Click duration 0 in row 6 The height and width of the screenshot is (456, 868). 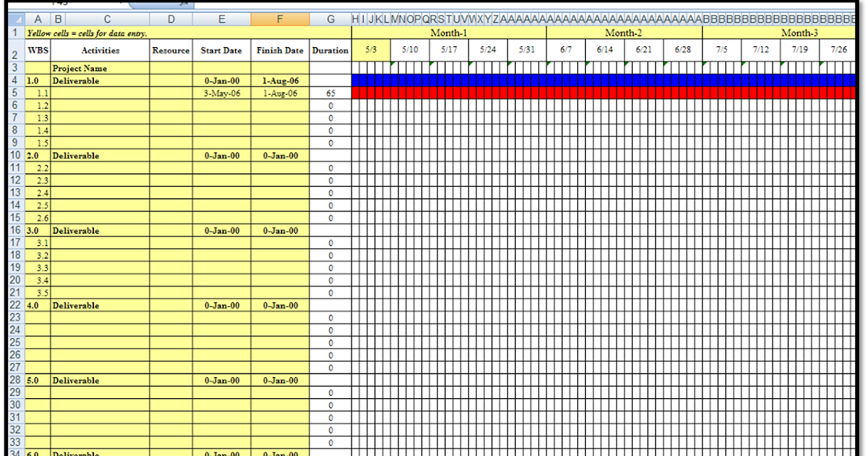[x=331, y=106]
